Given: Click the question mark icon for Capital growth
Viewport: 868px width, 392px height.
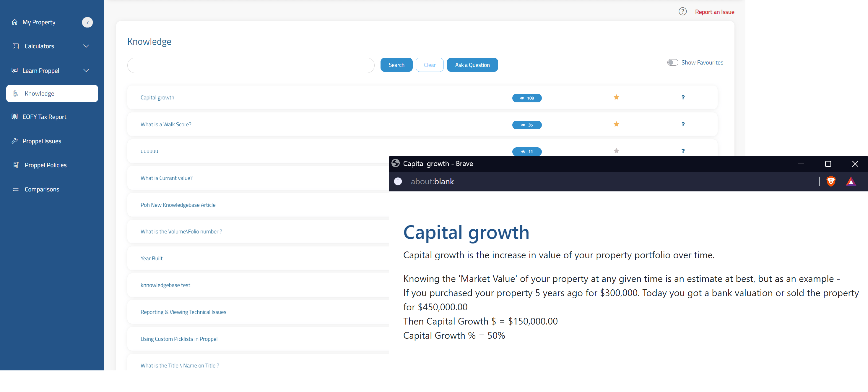Looking at the screenshot, I should [683, 98].
